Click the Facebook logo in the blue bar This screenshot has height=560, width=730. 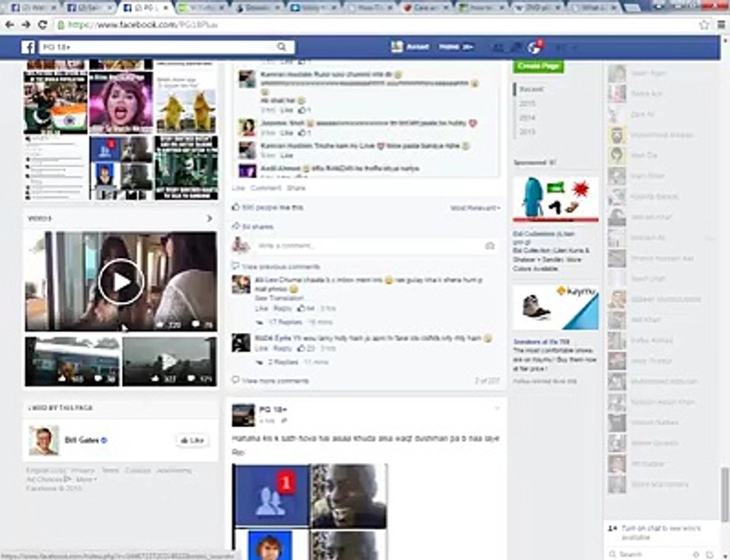point(28,47)
